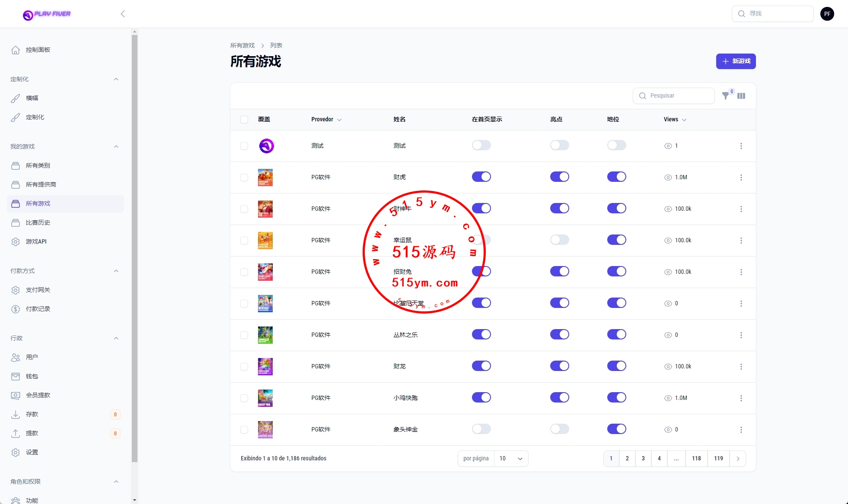Collapse sidebar with the back chevron icon
Screen dimensions: 848x504
[x=123, y=14]
